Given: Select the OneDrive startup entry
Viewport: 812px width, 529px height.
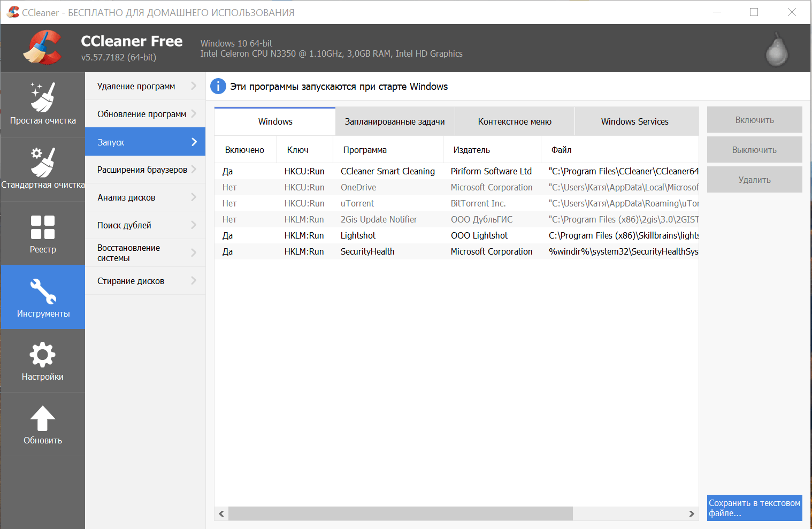Looking at the screenshot, I should (x=456, y=187).
